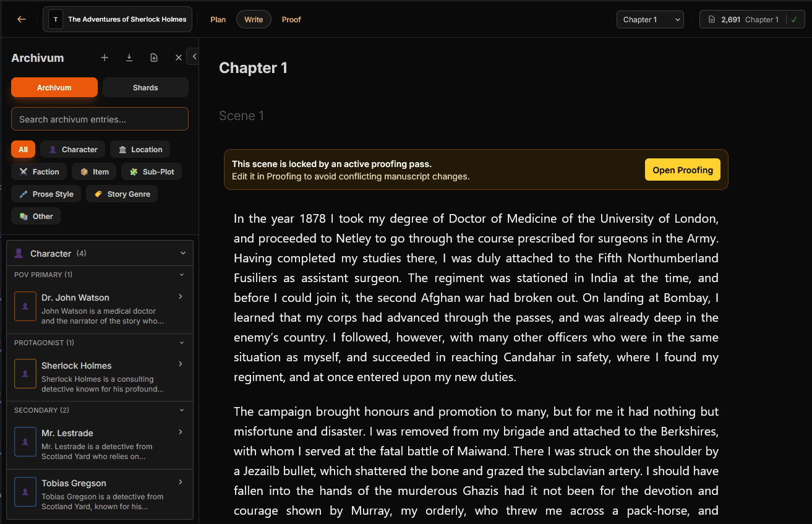
Task: Collapse the SECONDARY group chevron
Action: pyautogui.click(x=182, y=410)
